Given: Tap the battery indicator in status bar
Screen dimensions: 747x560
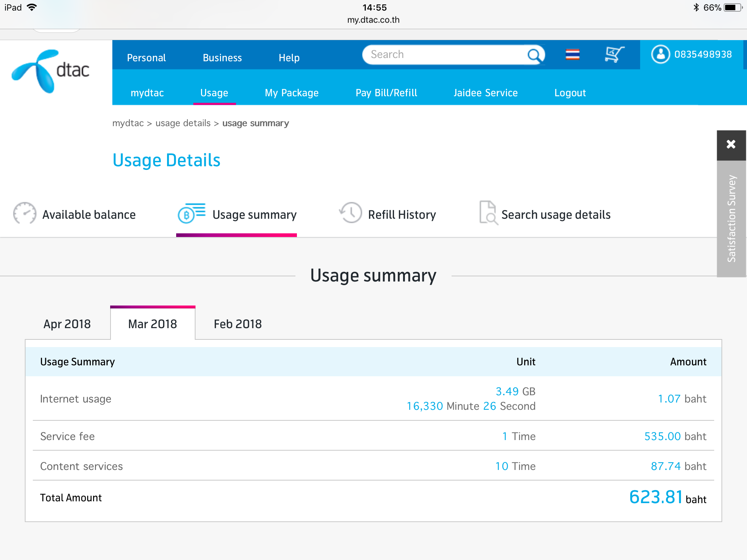Looking at the screenshot, I should [733, 8].
